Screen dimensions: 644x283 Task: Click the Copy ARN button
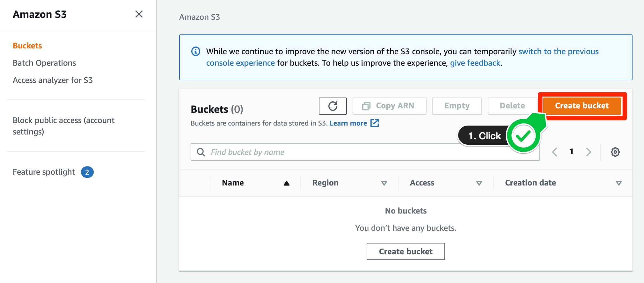coord(389,106)
